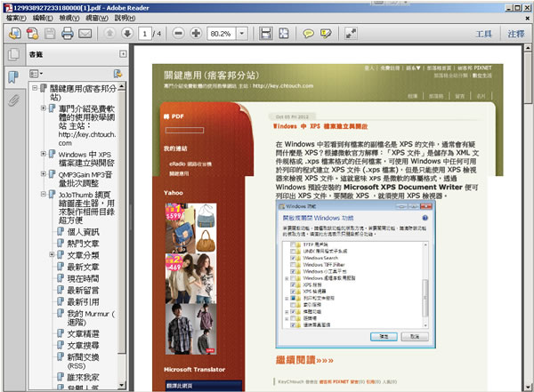Collapse the bookmarks pane header button
This screenshot has height=392, width=534.
[x=123, y=53]
